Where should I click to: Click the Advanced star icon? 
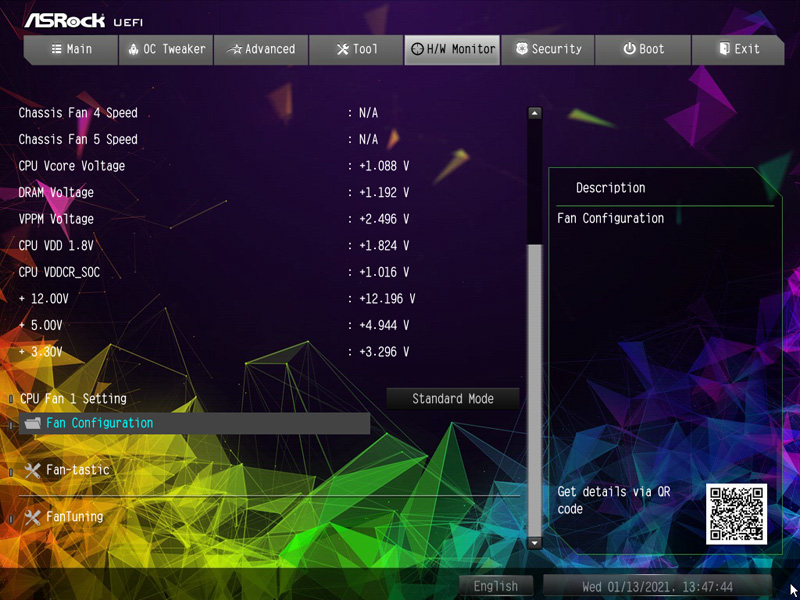pyautogui.click(x=235, y=49)
